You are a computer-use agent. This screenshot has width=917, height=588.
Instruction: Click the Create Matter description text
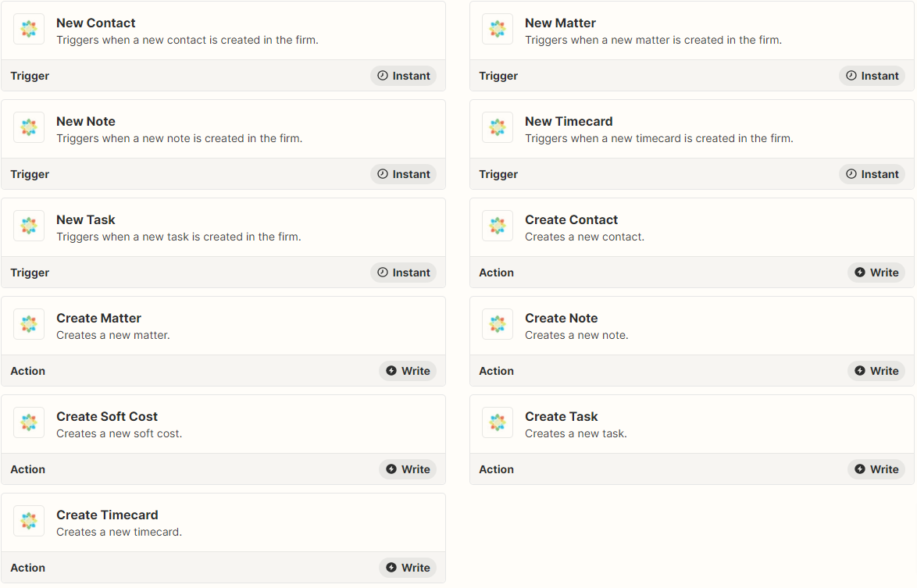113,335
